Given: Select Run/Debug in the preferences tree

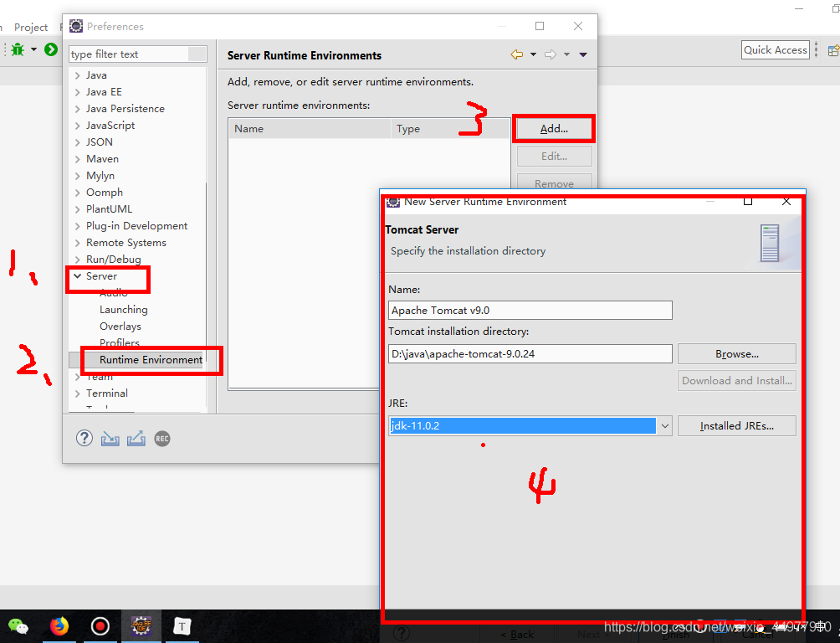Looking at the screenshot, I should click(x=114, y=260).
